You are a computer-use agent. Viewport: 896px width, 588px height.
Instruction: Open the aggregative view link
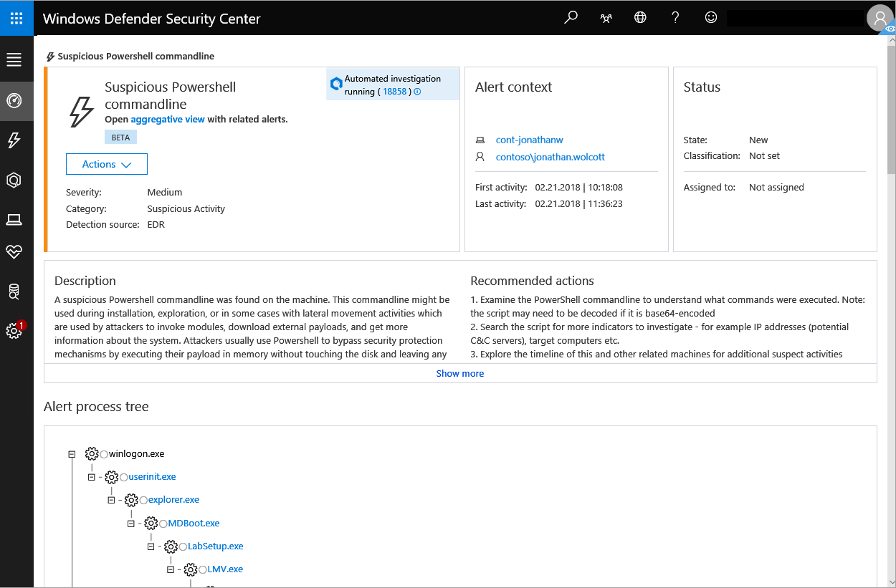click(167, 120)
